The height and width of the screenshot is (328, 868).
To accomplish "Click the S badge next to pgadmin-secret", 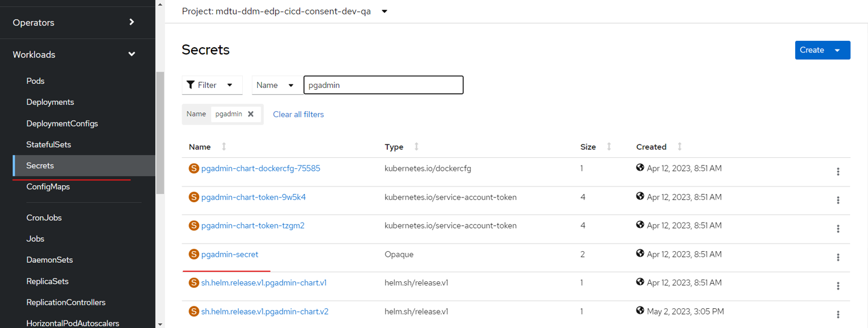I will (194, 254).
